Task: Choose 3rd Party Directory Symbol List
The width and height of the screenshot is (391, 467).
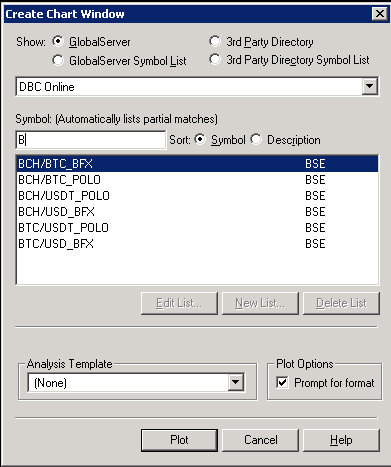Action: tap(215, 60)
